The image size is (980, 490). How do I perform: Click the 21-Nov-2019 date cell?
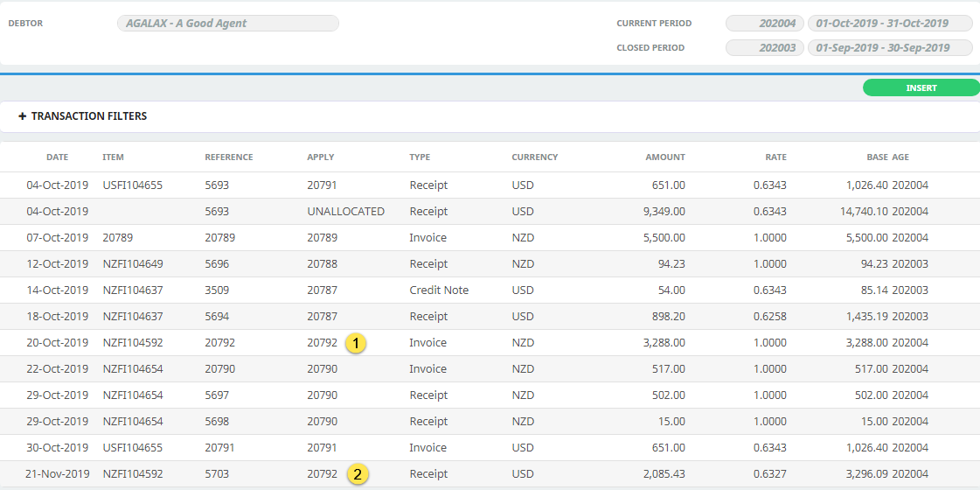(x=58, y=474)
